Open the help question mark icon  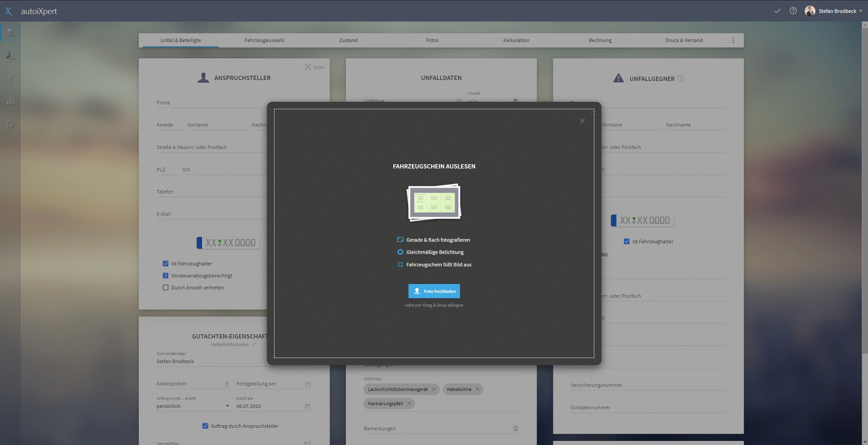[793, 11]
